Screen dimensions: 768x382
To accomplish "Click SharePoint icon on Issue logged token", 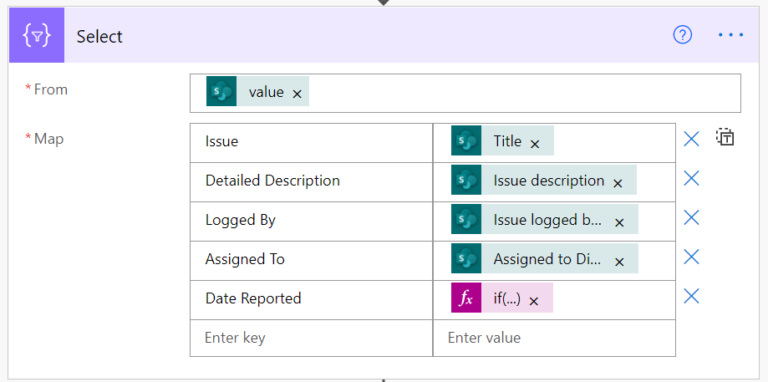I will (x=466, y=219).
